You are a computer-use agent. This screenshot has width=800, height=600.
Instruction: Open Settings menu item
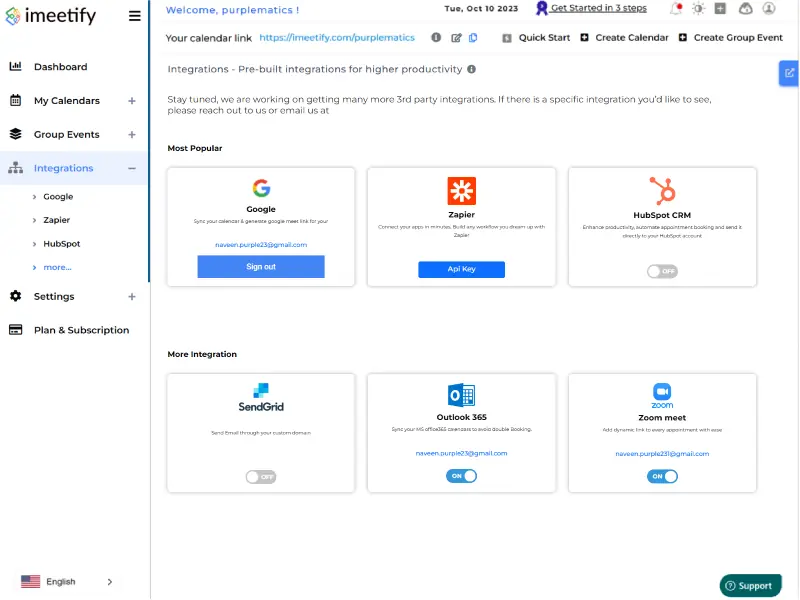54,296
